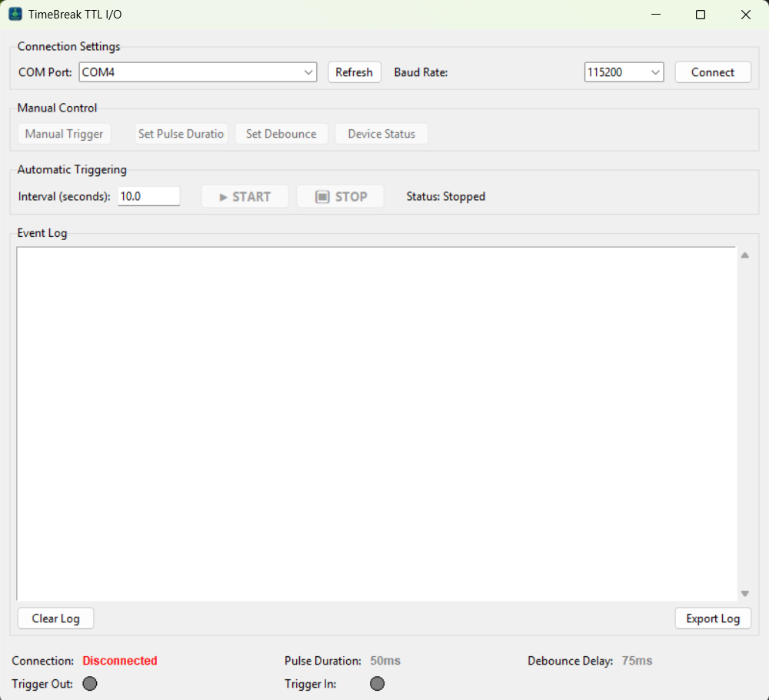Maximize the TimeBreak TTL I/O window

click(701, 15)
